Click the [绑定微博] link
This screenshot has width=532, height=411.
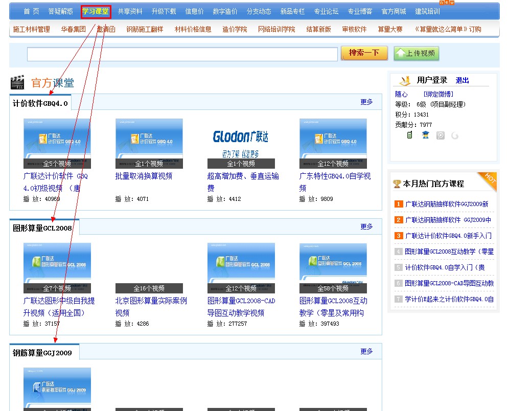coord(438,95)
